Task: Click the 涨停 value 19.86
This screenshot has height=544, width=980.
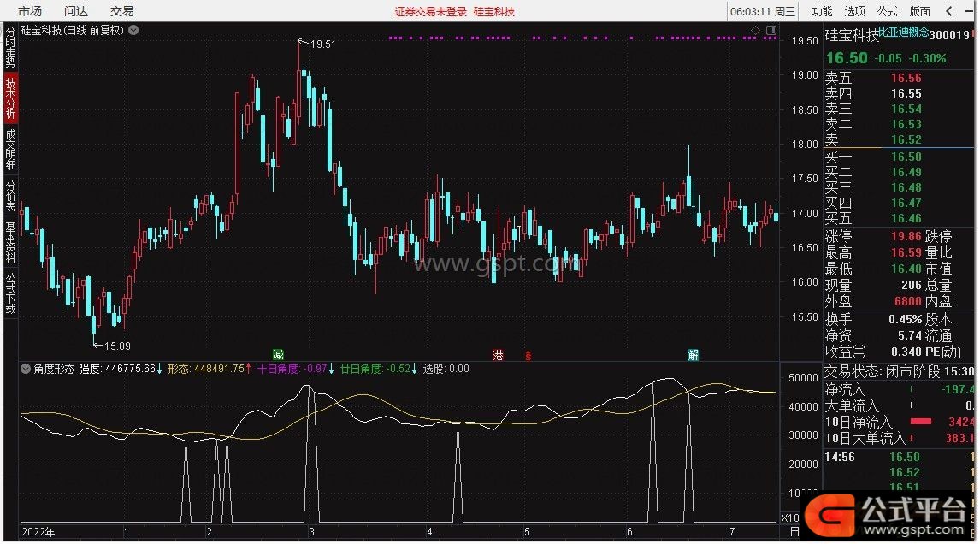Action: coord(906,236)
